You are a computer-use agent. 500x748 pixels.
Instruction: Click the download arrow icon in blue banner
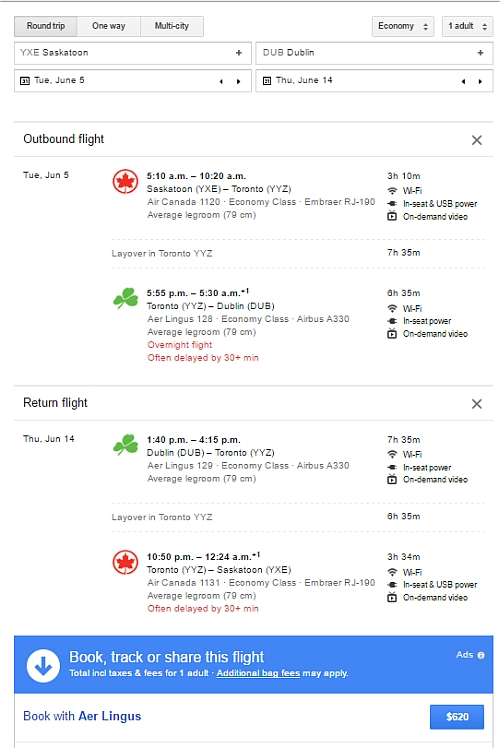click(x=43, y=665)
